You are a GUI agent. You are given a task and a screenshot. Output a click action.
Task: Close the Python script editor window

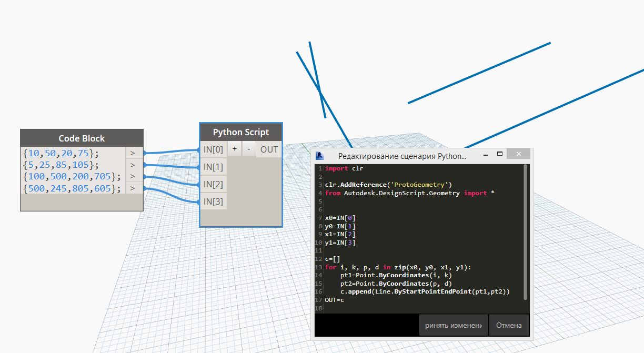tap(519, 154)
